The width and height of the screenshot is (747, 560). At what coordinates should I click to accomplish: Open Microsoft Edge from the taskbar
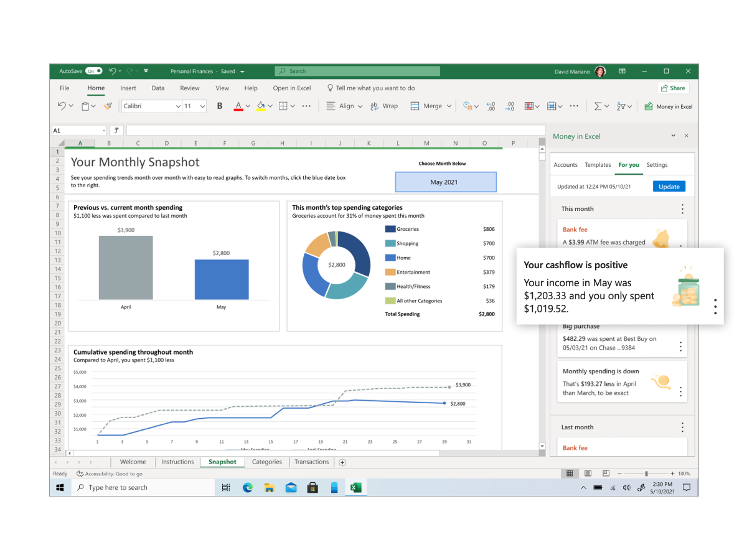(x=248, y=488)
